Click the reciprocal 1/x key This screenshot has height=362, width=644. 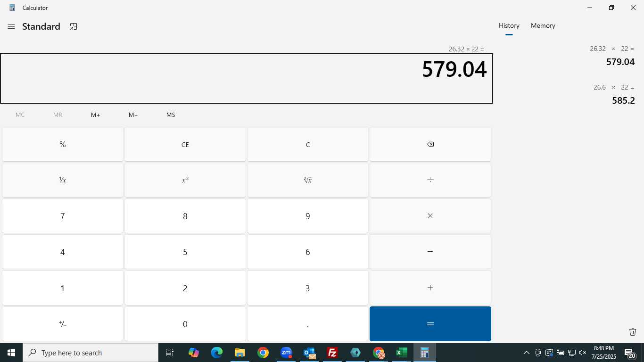coord(63,180)
